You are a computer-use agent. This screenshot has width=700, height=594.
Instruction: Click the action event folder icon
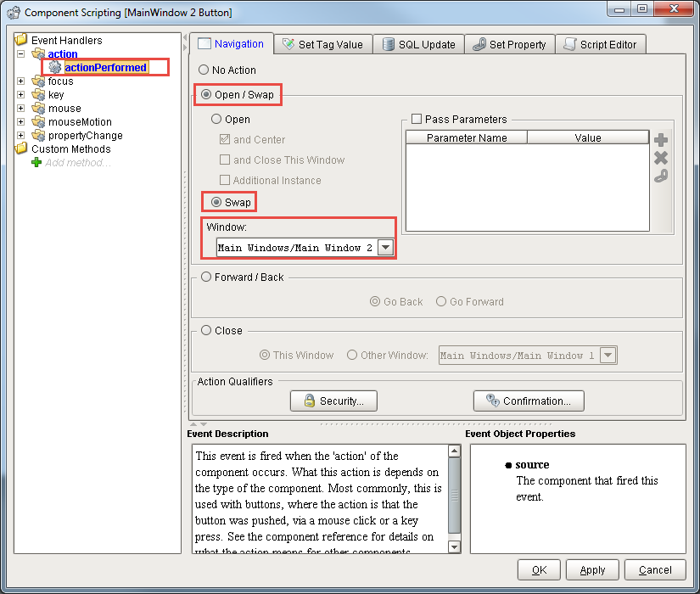(x=38, y=53)
